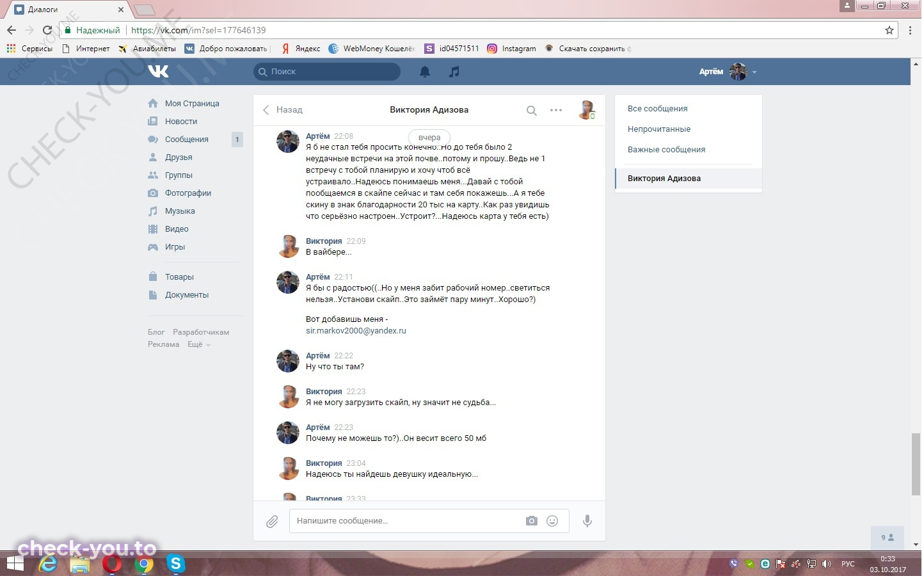
Task: Expand the Артём profile dropdown
Action: pyautogui.click(x=728, y=72)
